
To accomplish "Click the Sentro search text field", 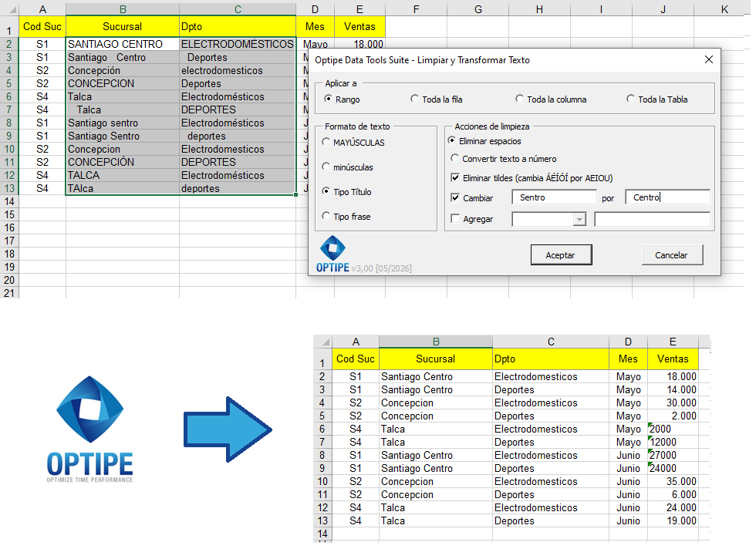I will 554,197.
